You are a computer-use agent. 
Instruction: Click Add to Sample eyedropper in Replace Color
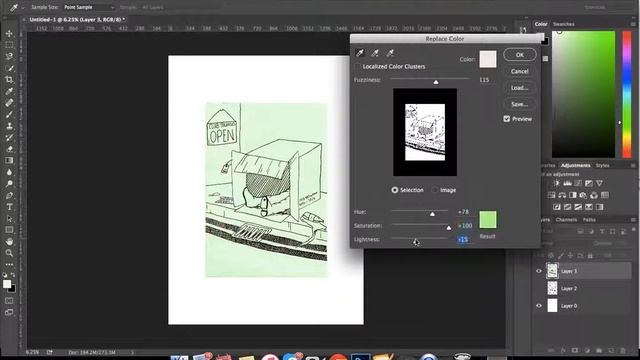[x=375, y=53]
